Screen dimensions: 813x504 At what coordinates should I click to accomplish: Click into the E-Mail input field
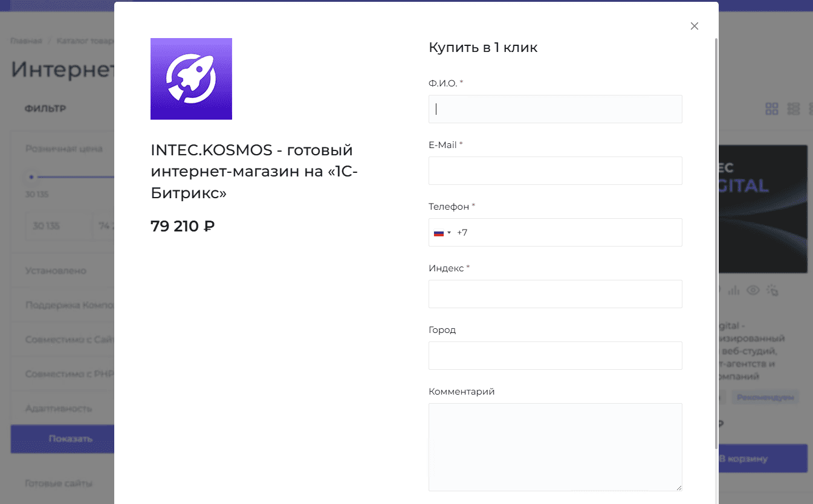point(555,170)
